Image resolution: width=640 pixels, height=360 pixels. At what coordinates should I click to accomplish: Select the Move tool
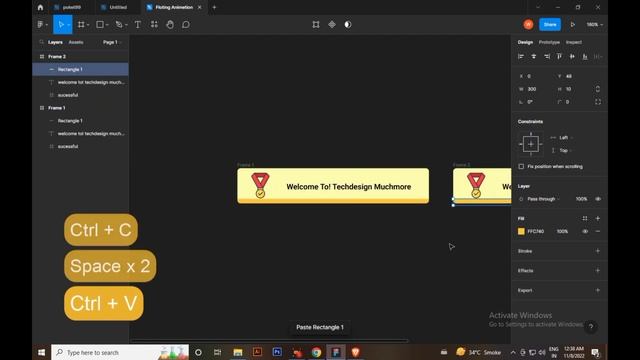61,24
